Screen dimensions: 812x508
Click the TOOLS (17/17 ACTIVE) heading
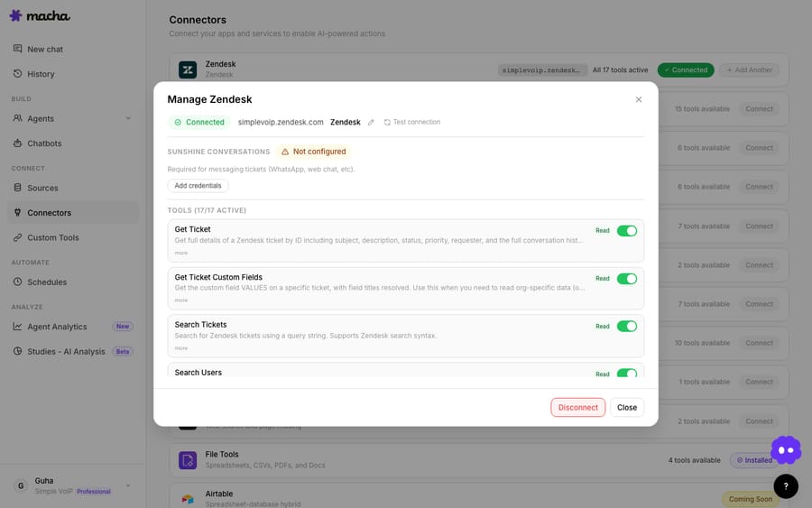[207, 210]
